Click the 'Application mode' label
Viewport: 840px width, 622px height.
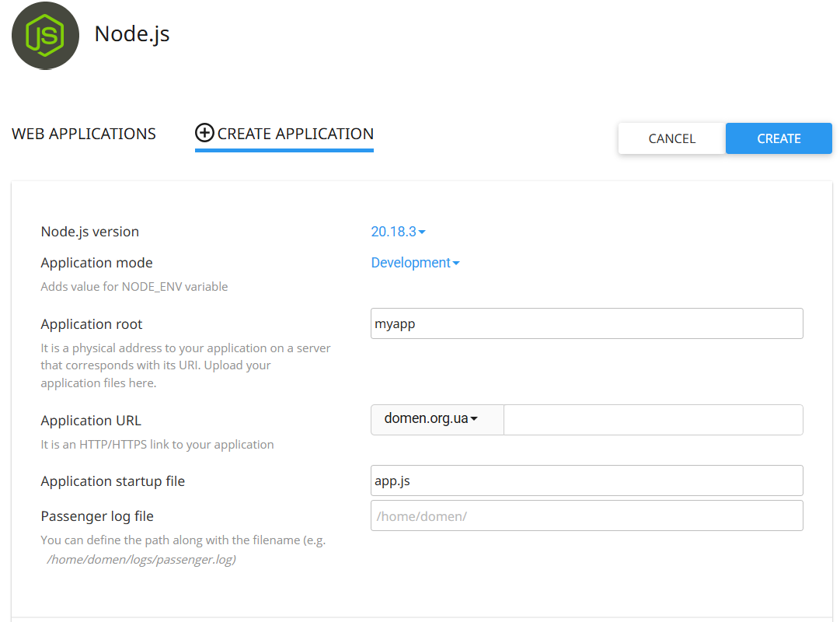coord(96,263)
